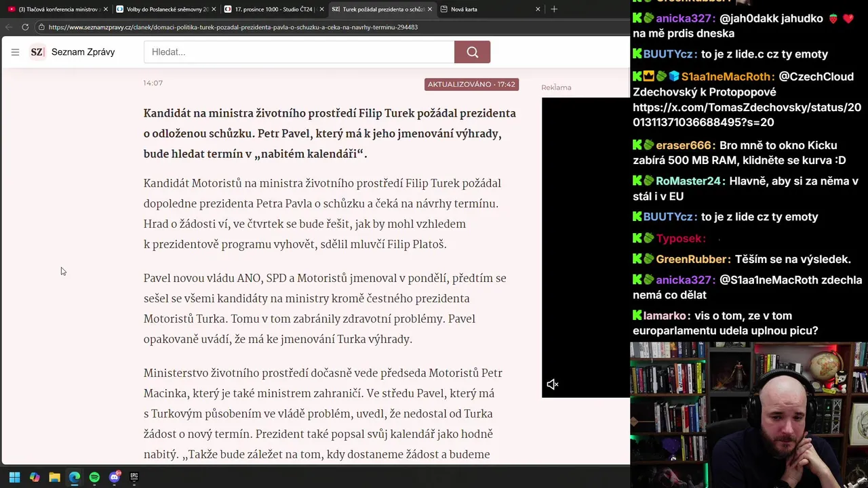Click the crown badge beside S1aa1neMacRoth

(x=649, y=77)
